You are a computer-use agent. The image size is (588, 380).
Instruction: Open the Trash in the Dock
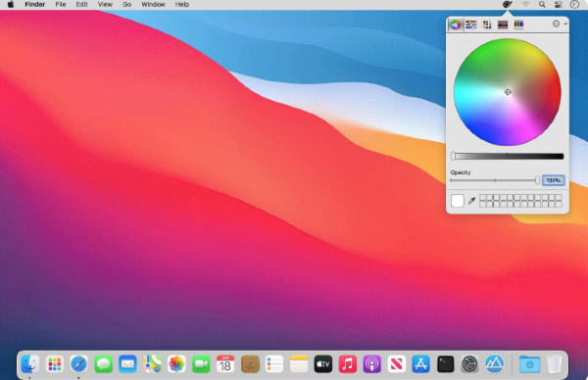(x=554, y=364)
